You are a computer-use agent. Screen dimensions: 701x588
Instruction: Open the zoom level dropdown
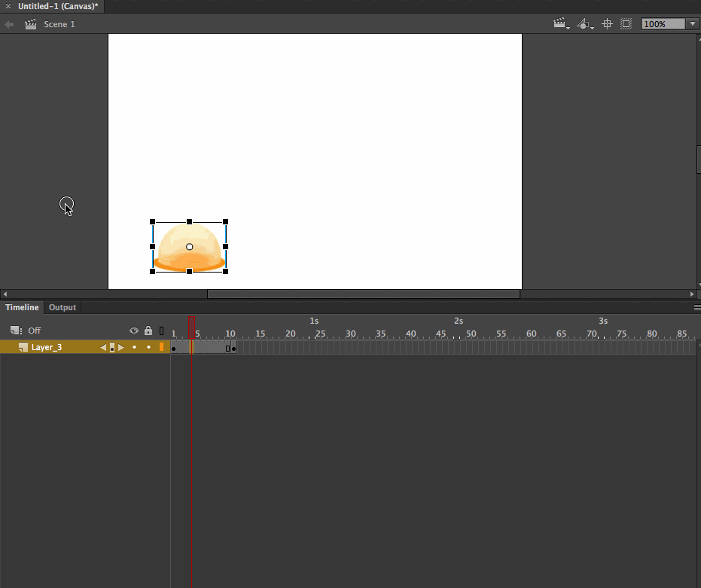pos(692,23)
